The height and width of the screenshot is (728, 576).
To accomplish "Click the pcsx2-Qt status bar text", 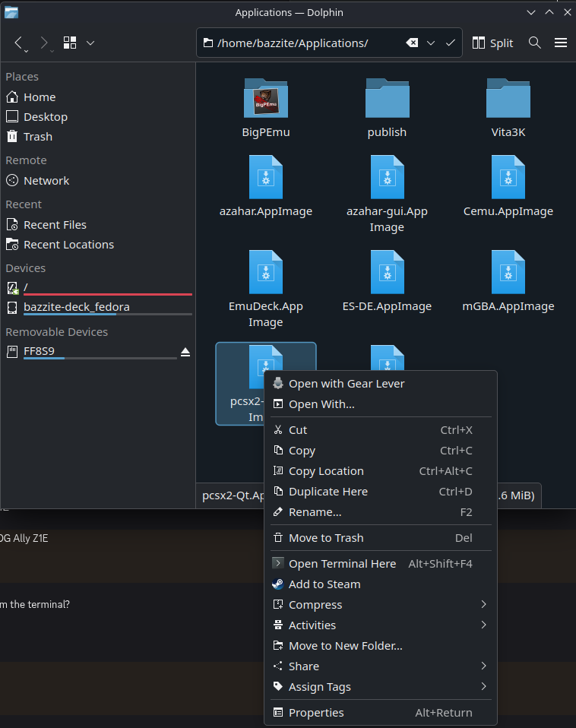I will click(233, 495).
